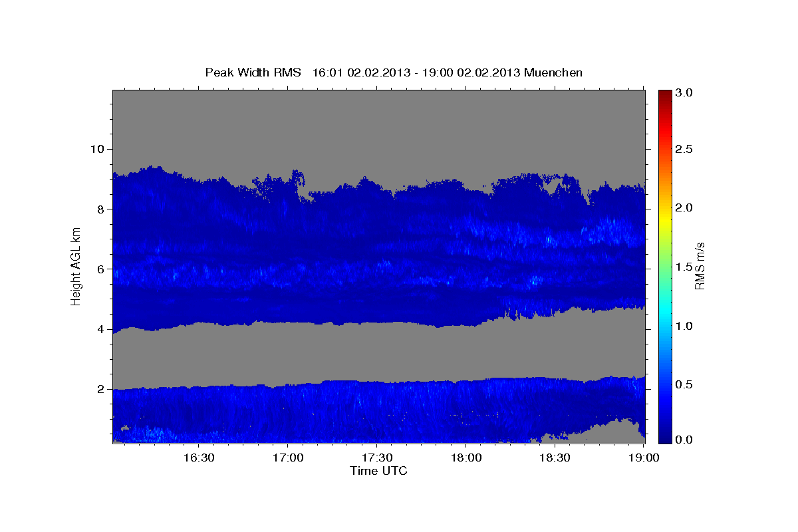Select the '19:00' time axis label

pyautogui.click(x=644, y=458)
